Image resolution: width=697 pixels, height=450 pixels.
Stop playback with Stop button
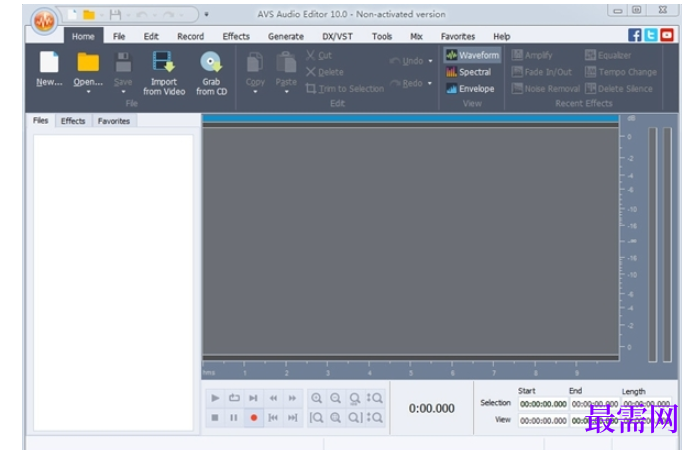pos(215,418)
